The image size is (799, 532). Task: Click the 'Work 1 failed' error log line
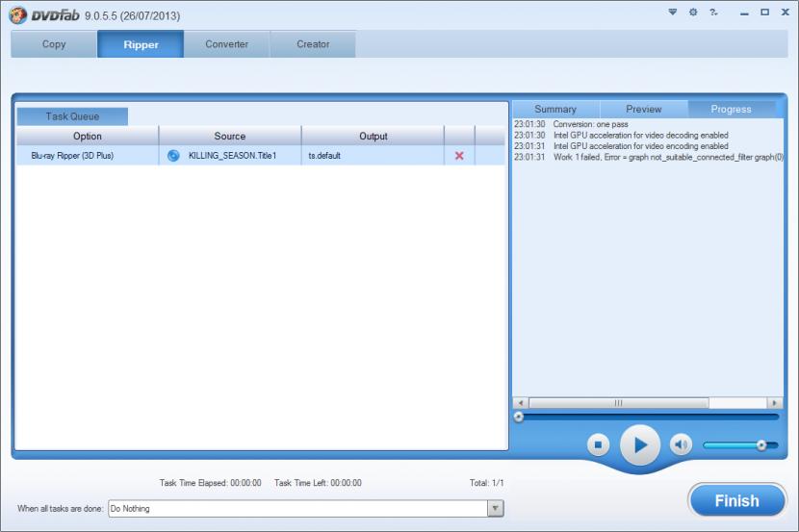[x=648, y=158]
